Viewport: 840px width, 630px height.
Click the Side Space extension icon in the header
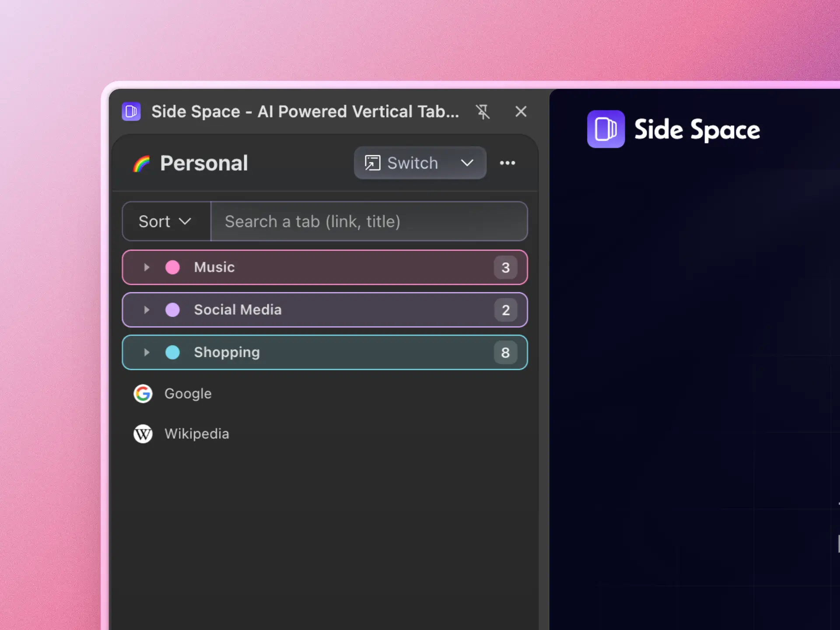tap(131, 112)
